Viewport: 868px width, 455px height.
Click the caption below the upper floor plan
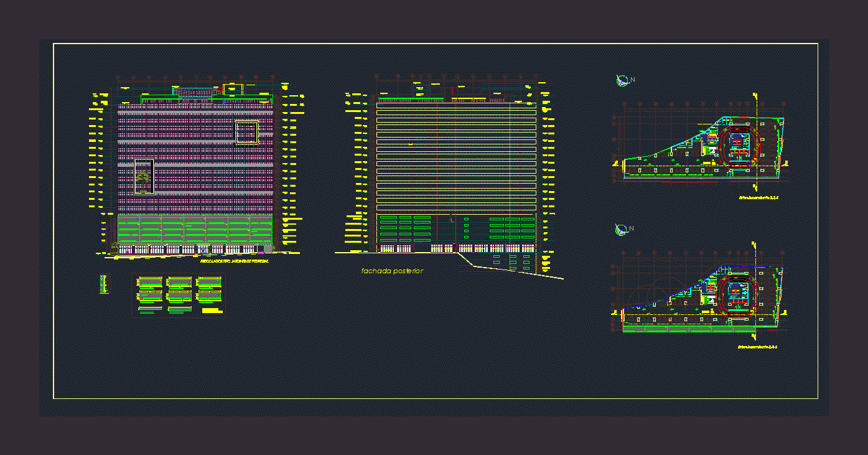(x=758, y=197)
